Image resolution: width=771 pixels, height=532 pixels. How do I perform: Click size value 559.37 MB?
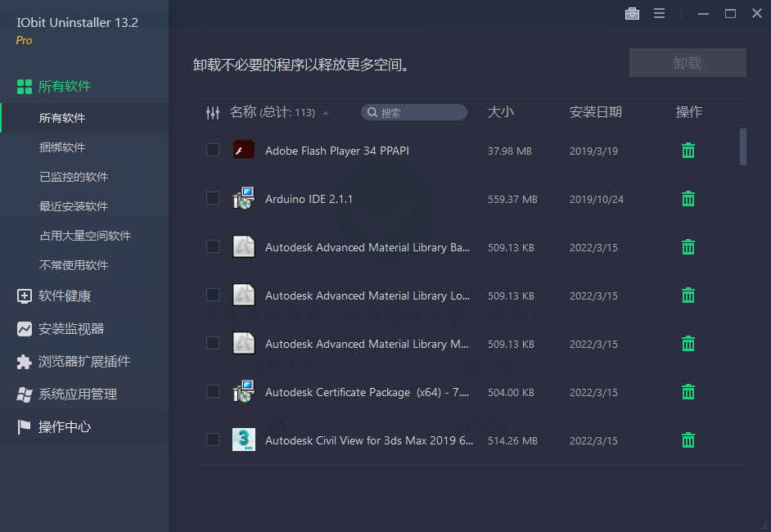click(x=512, y=200)
